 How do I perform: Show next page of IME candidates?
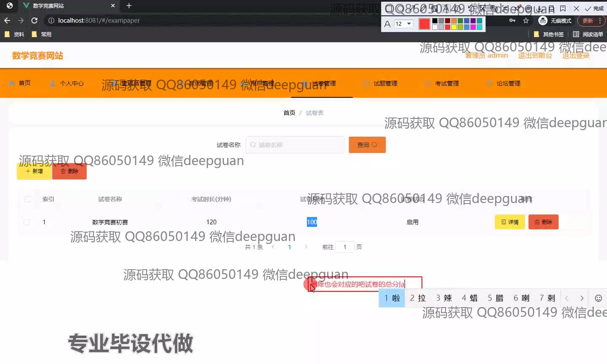pyautogui.click(x=582, y=298)
